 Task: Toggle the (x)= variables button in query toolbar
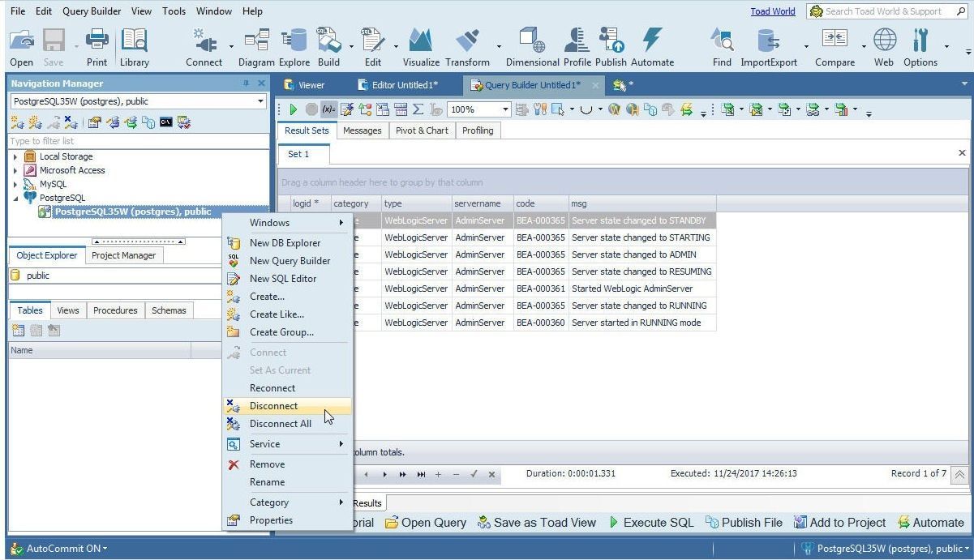coord(328,109)
